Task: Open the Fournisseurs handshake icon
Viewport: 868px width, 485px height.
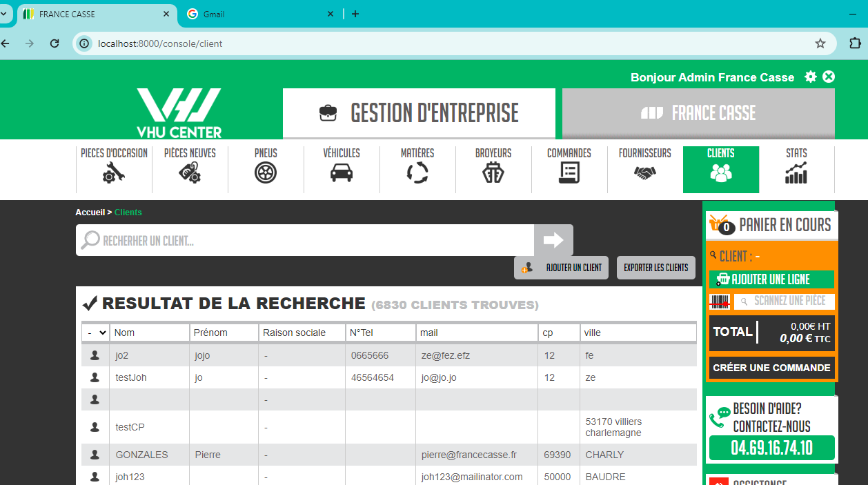Action: (x=645, y=172)
